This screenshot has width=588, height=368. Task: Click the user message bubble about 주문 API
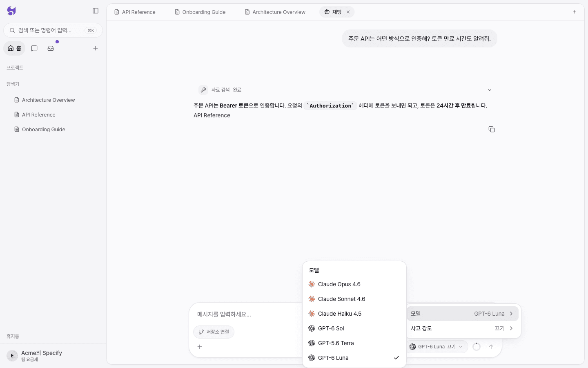[420, 38]
